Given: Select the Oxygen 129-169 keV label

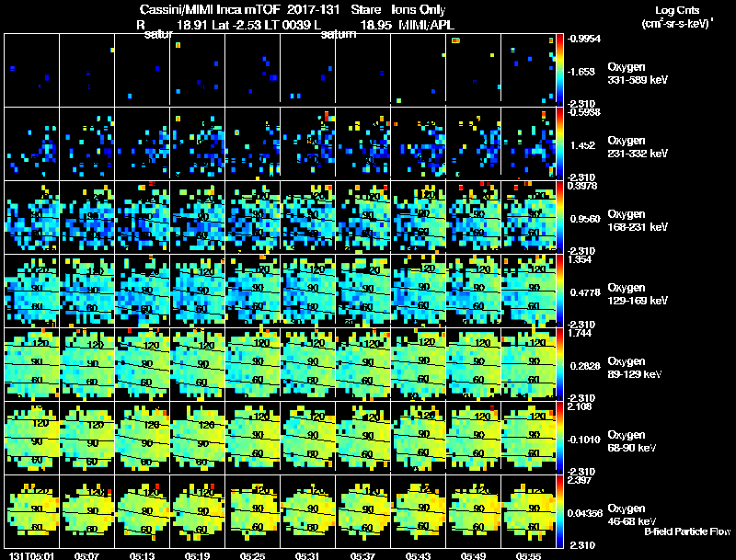Looking at the screenshot, I should click(x=638, y=294).
